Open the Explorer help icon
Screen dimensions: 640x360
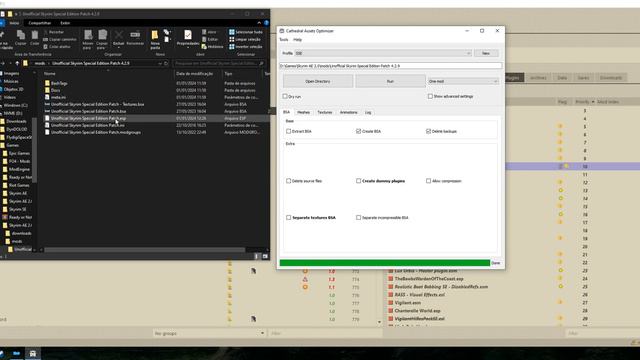click(x=266, y=23)
